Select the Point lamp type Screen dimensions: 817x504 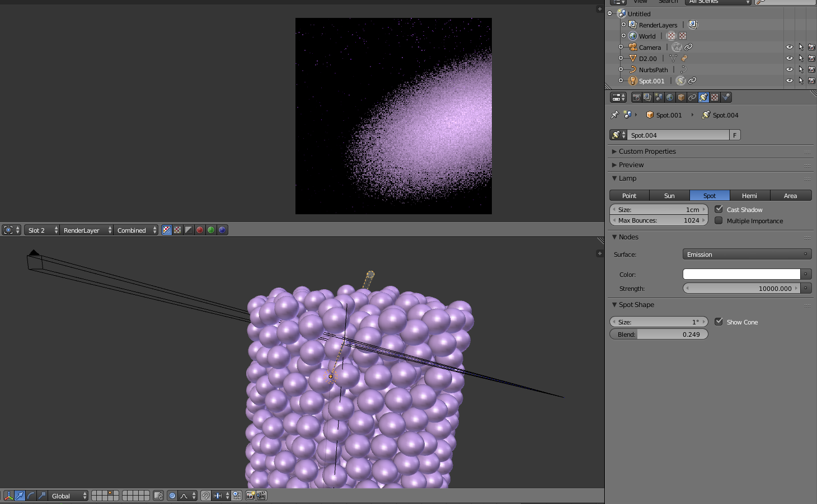point(630,196)
